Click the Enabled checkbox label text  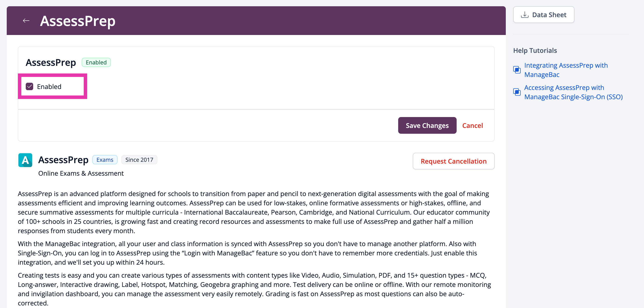point(49,87)
